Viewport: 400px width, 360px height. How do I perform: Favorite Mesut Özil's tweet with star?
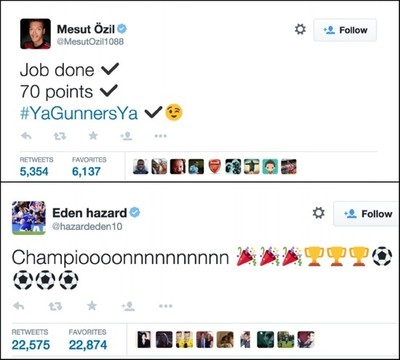(93, 135)
